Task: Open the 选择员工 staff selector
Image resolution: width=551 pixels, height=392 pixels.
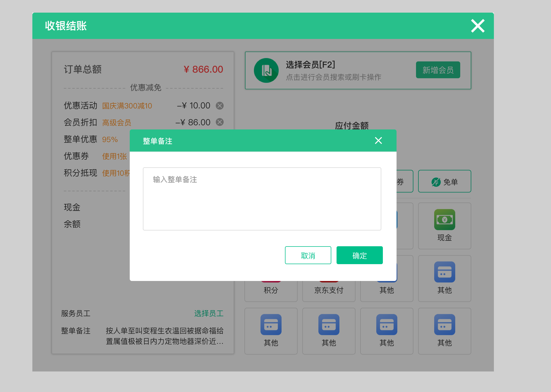Action: pos(209,313)
